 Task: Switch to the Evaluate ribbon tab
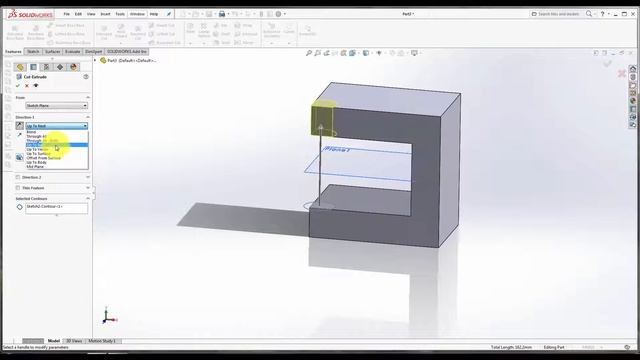73,52
